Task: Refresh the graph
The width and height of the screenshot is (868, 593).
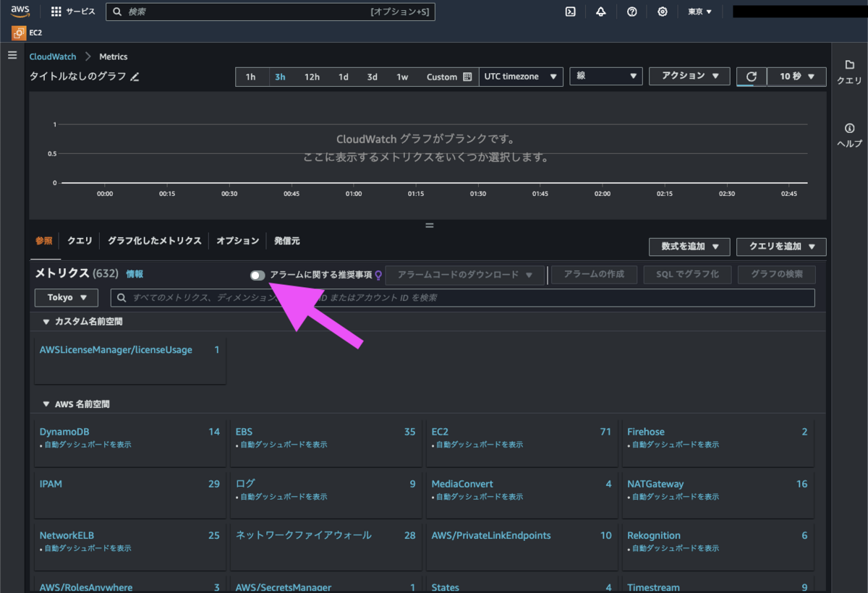Action: point(752,76)
